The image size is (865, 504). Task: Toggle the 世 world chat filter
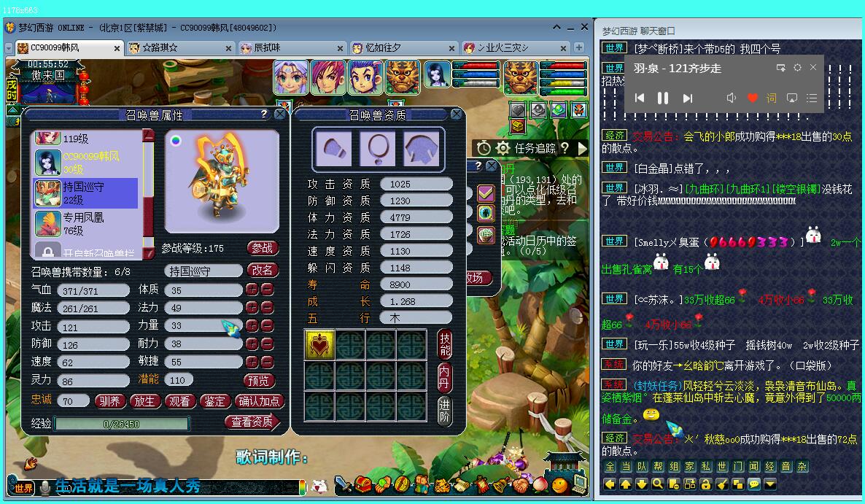click(721, 467)
